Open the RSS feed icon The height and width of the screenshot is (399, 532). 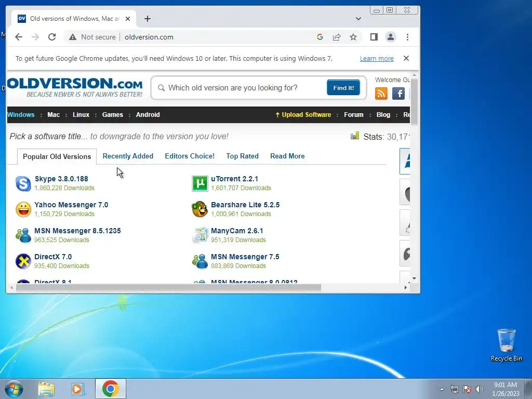(x=381, y=94)
